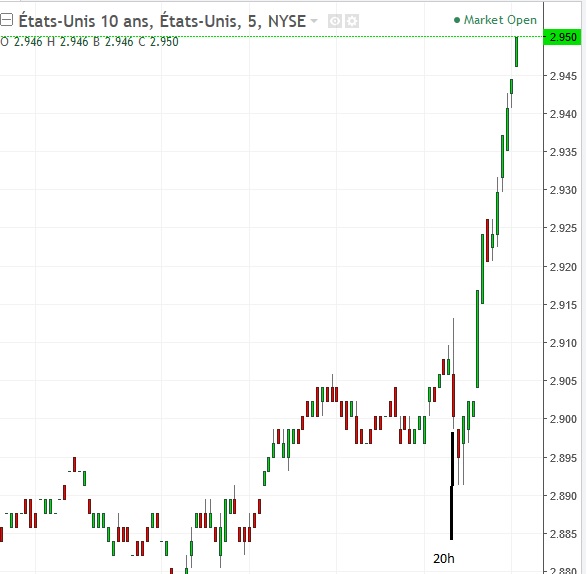Click the 2.900 price axis label
The height and width of the screenshot is (574, 588).
[563, 419]
